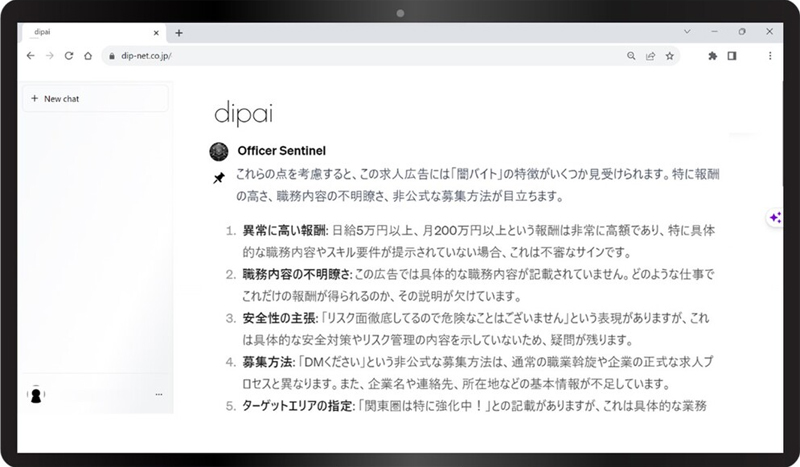This screenshot has height=467, width=800.
Task: Click the '異常に高い報酬' list heading
Action: pyautogui.click(x=285, y=231)
